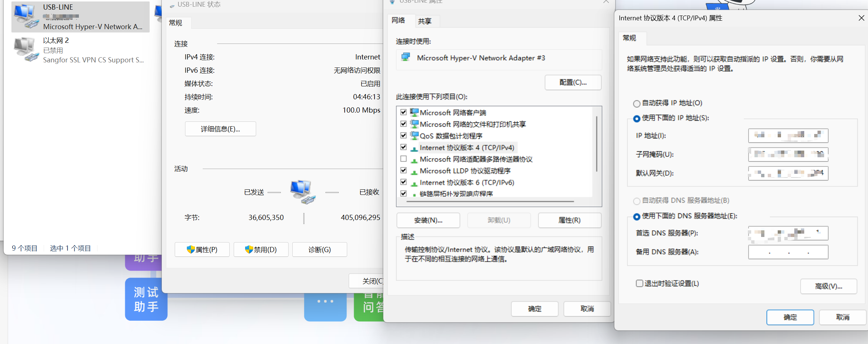Select the USB-LINE network adapter icon
Image resolution: width=868 pixels, height=344 pixels.
(26, 17)
